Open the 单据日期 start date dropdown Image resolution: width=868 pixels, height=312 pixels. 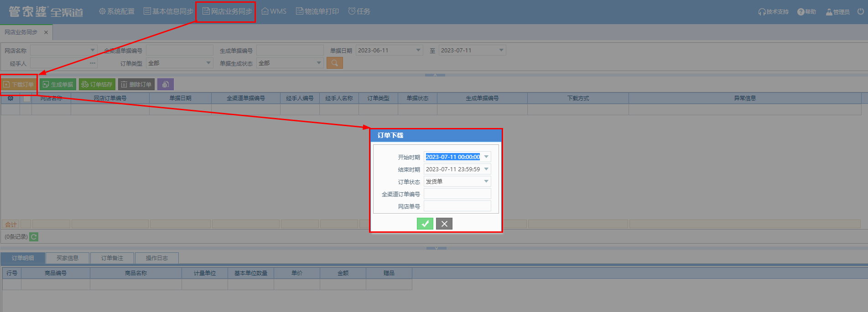click(418, 50)
